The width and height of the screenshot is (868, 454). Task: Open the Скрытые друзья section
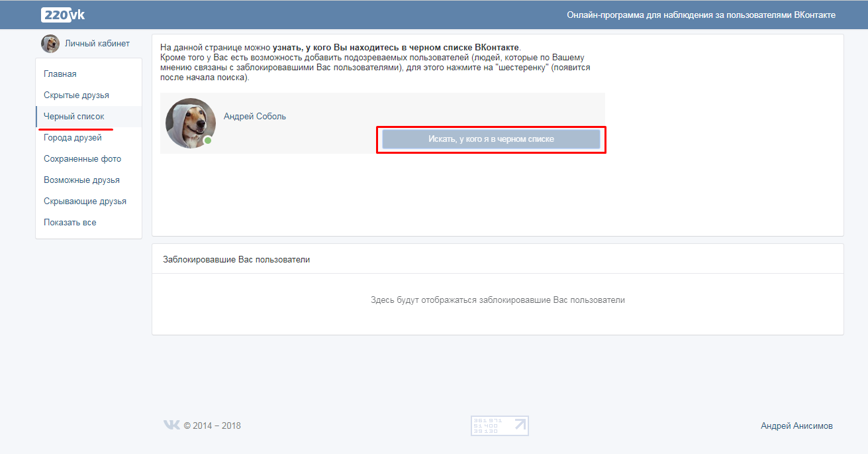click(x=76, y=95)
